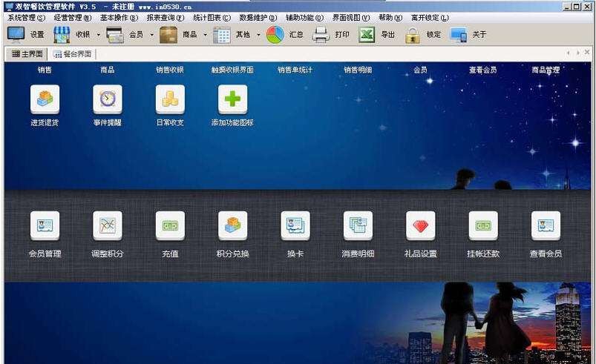This screenshot has width=596, height=364.
Task: Click the 销售收银 label
Action: coord(170,70)
